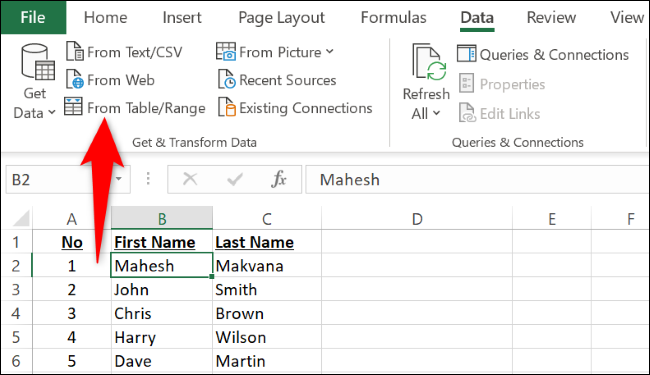The height and width of the screenshot is (375, 650).
Task: Click From Table/Range icon
Action: coord(73,106)
